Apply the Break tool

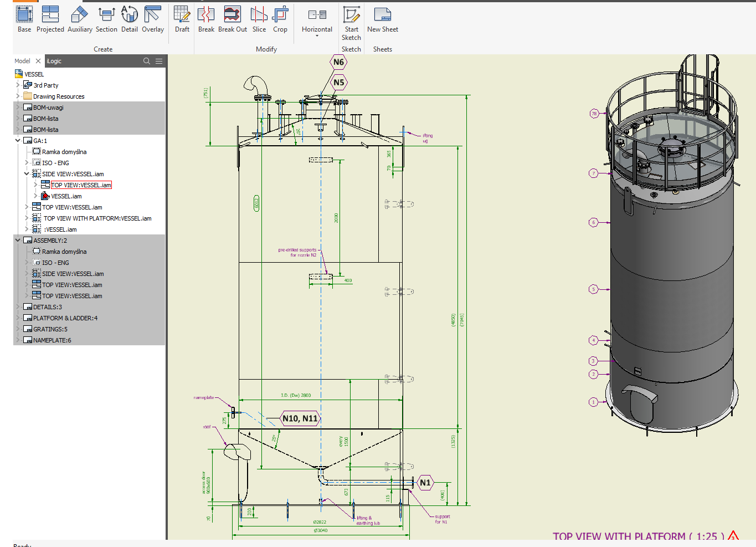206,19
